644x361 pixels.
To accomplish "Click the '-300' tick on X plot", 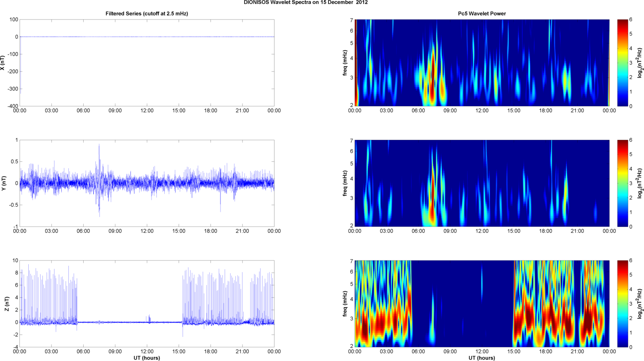I will [13, 89].
